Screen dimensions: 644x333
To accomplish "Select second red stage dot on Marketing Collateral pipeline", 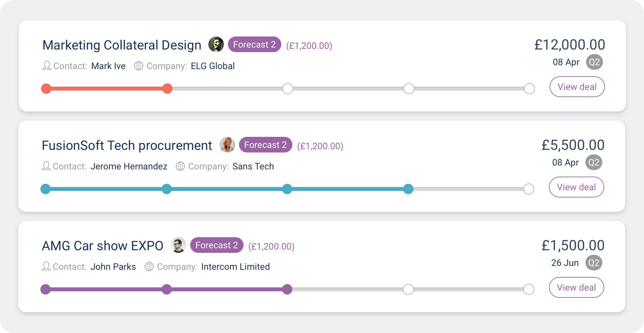I will tap(167, 89).
